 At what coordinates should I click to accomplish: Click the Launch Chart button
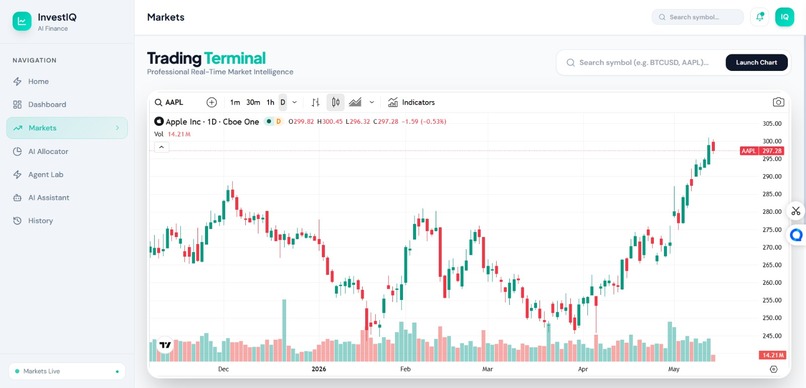tap(756, 62)
